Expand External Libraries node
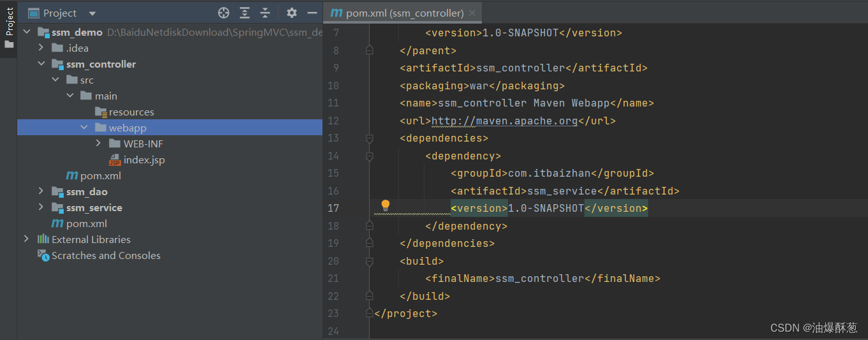 (26, 239)
